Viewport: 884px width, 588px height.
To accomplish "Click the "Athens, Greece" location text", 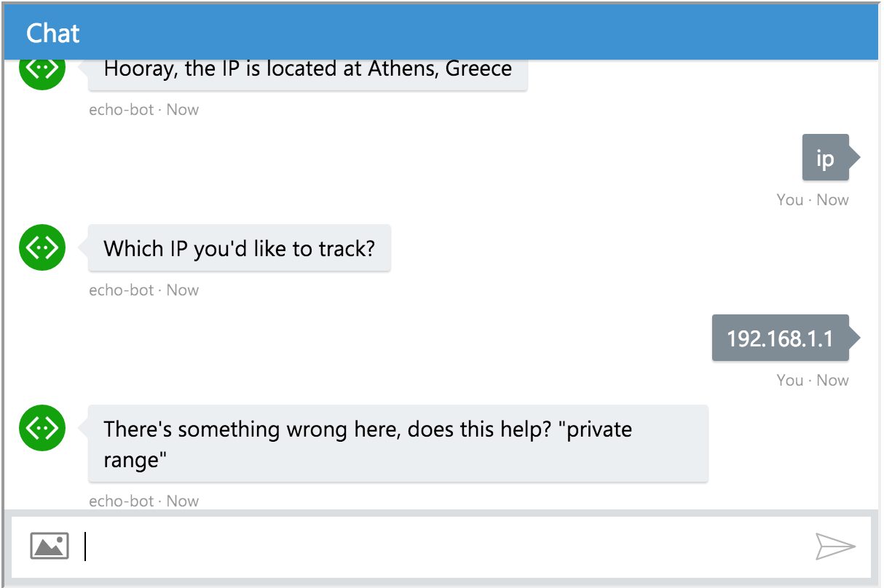I will (x=440, y=69).
